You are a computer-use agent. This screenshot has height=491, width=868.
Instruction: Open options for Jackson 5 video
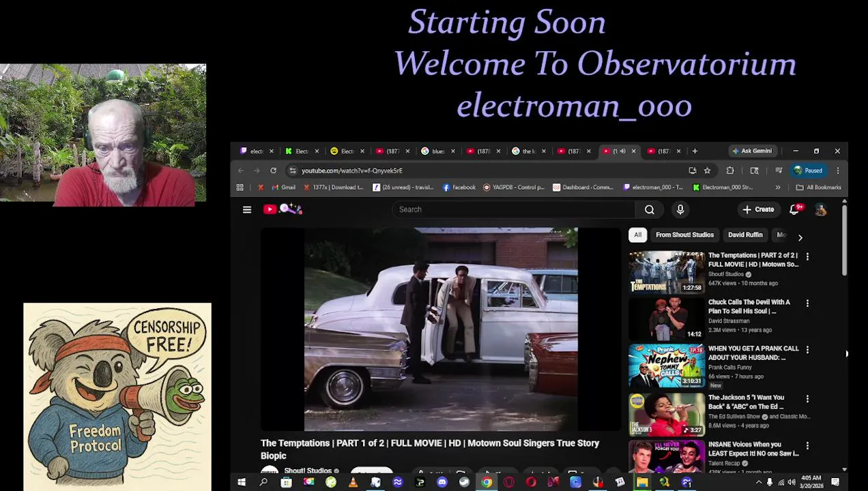807,398
